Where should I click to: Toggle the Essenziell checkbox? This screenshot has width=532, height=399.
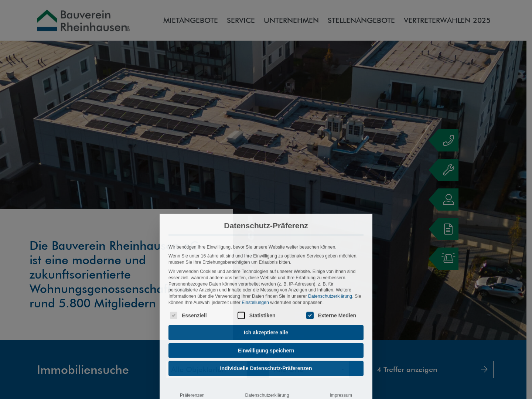[174, 316]
